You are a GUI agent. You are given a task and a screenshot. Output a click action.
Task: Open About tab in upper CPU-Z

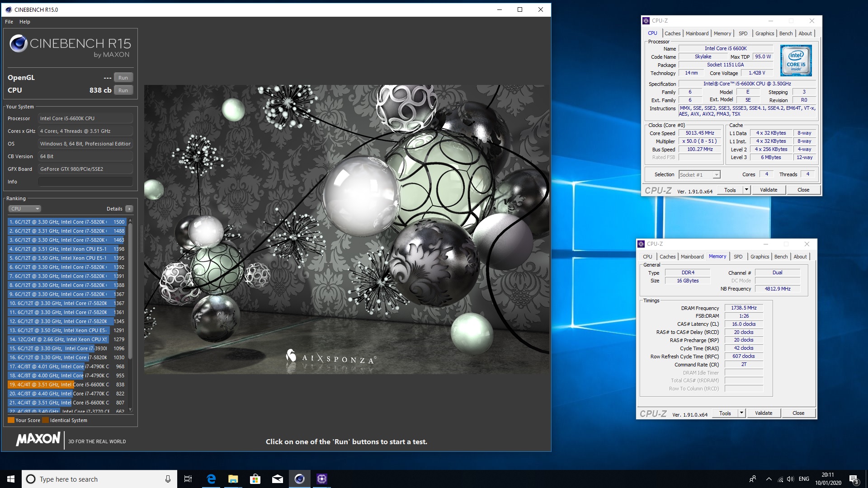[x=805, y=33]
